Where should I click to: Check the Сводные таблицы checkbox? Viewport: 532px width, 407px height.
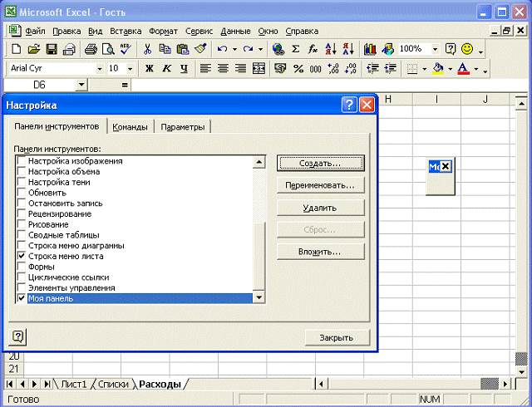pyautogui.click(x=21, y=235)
